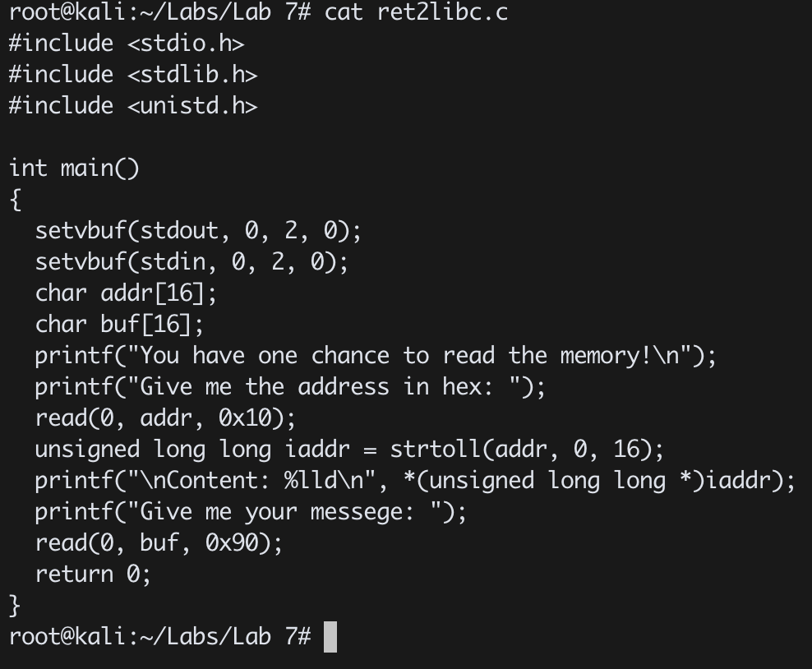This screenshot has width=812, height=669.
Task: Click the 'char buf[16];' declaration
Action: (119, 325)
